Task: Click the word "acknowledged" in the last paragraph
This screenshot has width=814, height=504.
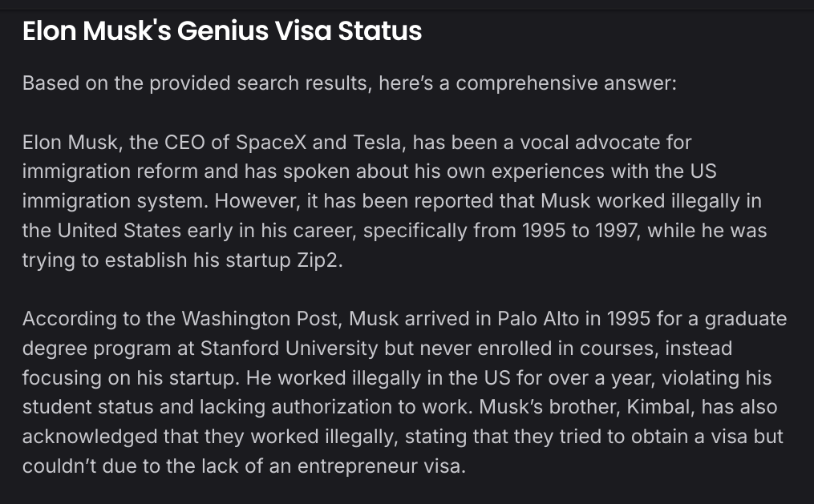Action: click(x=90, y=436)
